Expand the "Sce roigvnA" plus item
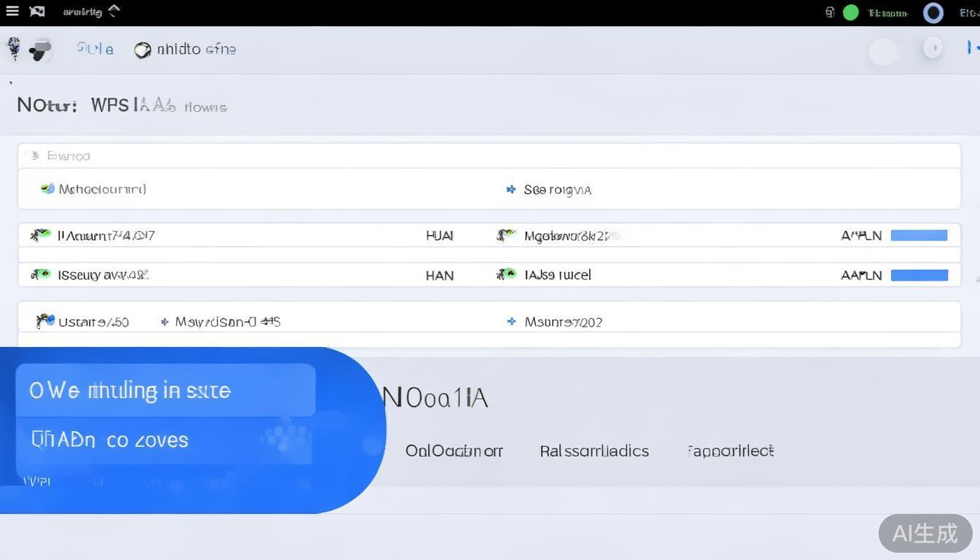This screenshot has width=980, height=560. 511,190
